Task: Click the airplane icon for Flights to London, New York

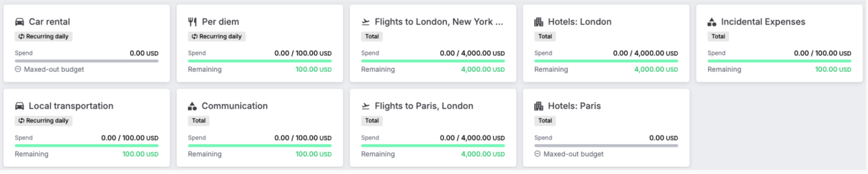Action: point(366,22)
